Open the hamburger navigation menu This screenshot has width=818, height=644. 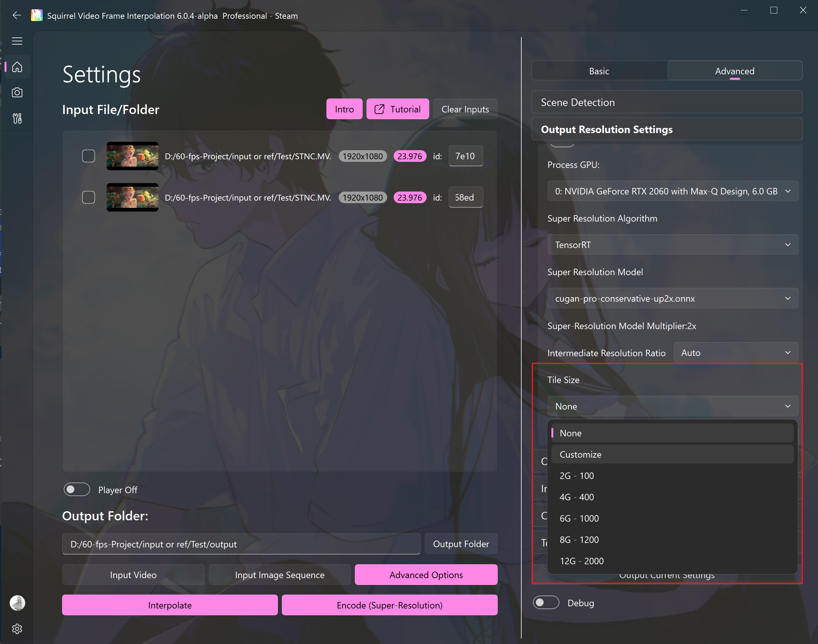tap(17, 41)
